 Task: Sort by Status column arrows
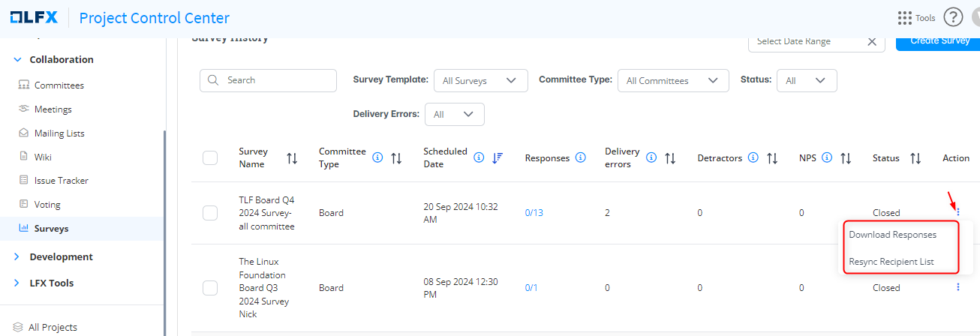pos(915,158)
